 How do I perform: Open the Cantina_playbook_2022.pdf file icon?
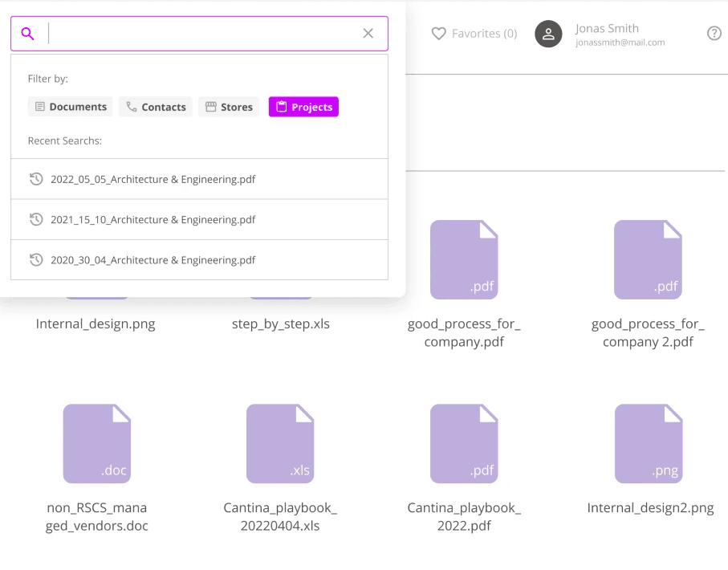click(464, 444)
